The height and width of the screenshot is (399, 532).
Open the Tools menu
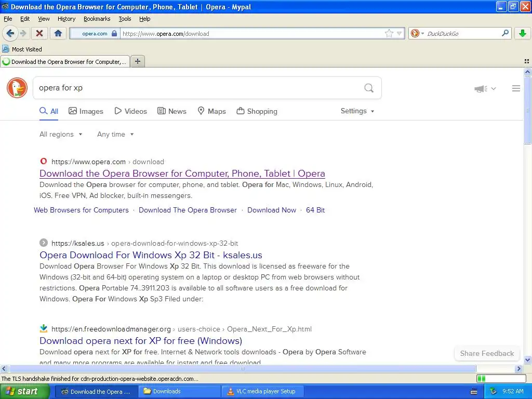point(125,19)
